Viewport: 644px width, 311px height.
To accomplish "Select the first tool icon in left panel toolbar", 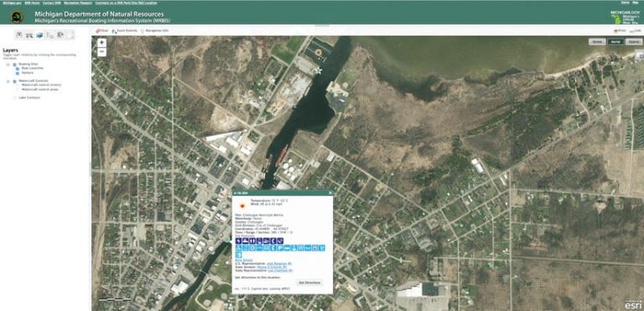I will [19, 35].
